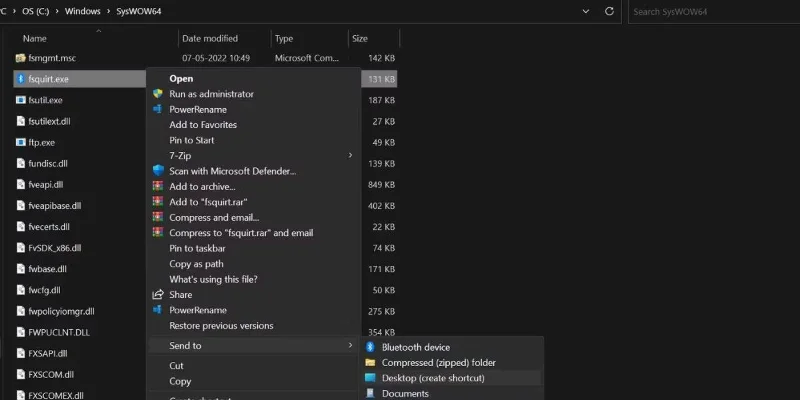Click the WinRAR icon beside Compress and email
The height and width of the screenshot is (400, 800).
(158, 217)
